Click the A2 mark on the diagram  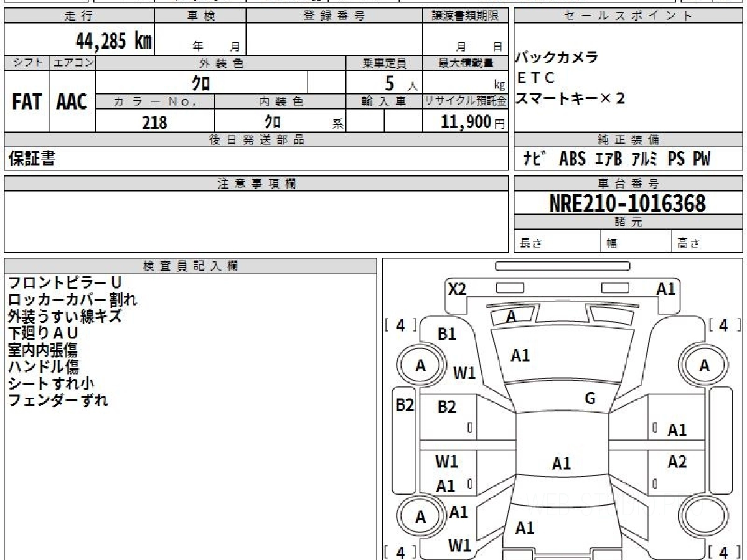point(677,462)
